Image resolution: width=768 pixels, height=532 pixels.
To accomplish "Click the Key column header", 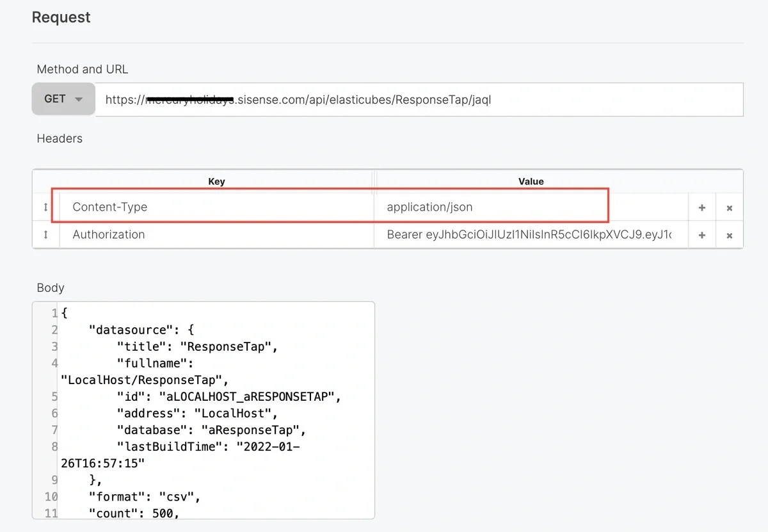I will (x=216, y=182).
